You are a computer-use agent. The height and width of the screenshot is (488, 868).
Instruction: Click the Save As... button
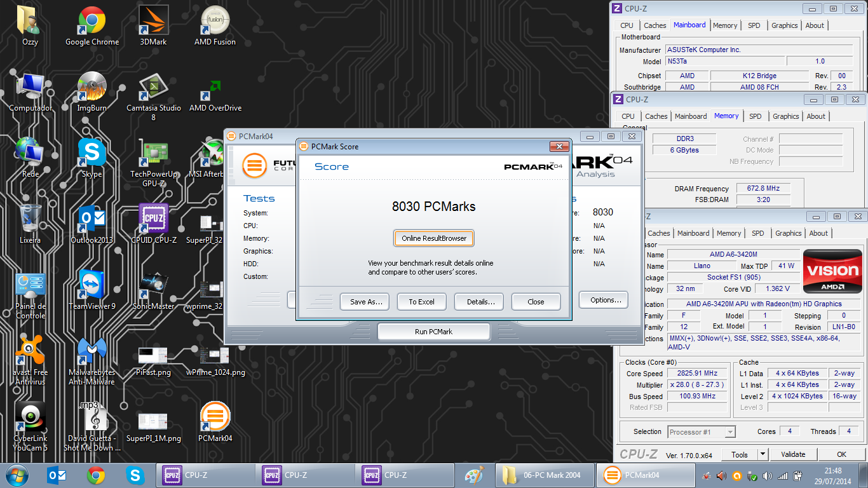click(x=365, y=302)
